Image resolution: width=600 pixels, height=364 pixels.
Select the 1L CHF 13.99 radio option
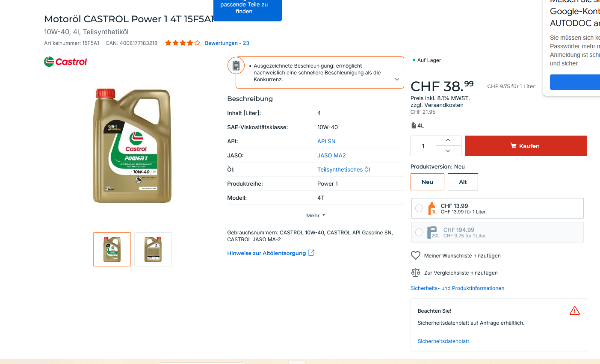419,208
